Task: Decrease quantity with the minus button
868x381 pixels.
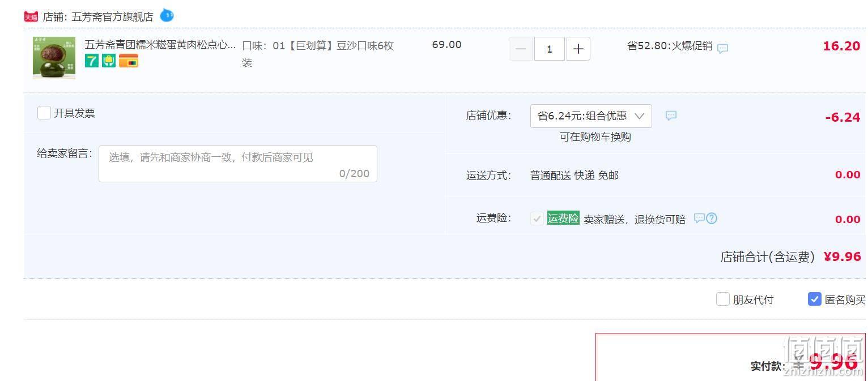Action: pos(521,49)
